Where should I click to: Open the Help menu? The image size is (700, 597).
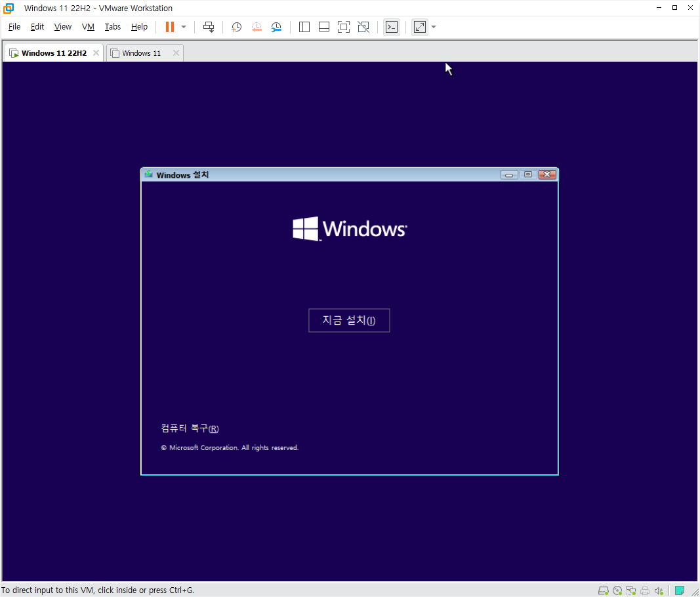tap(139, 27)
